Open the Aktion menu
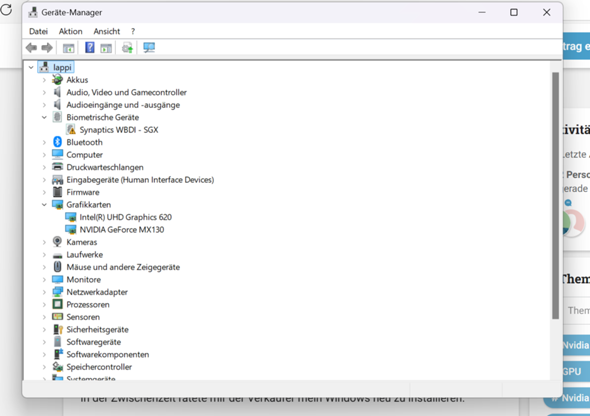The height and width of the screenshot is (416, 590). click(x=70, y=31)
